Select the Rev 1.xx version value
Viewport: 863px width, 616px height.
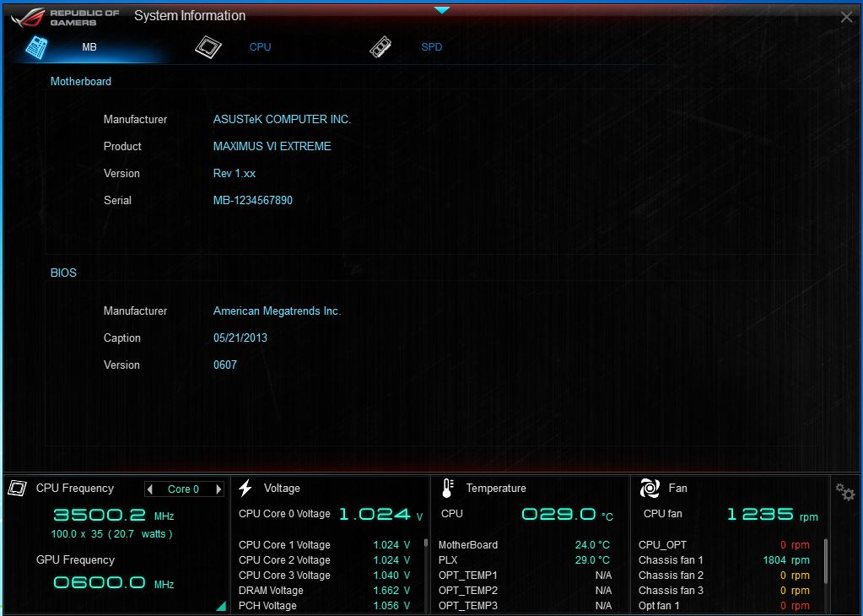235,173
